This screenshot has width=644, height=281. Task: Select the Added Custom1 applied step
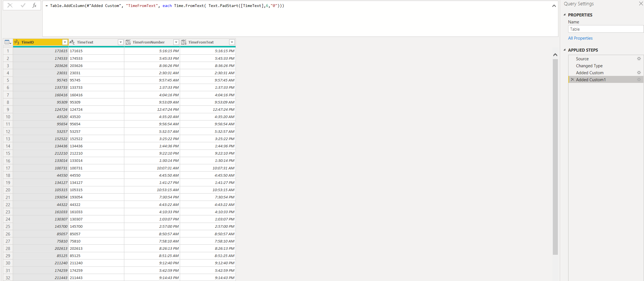point(606,80)
